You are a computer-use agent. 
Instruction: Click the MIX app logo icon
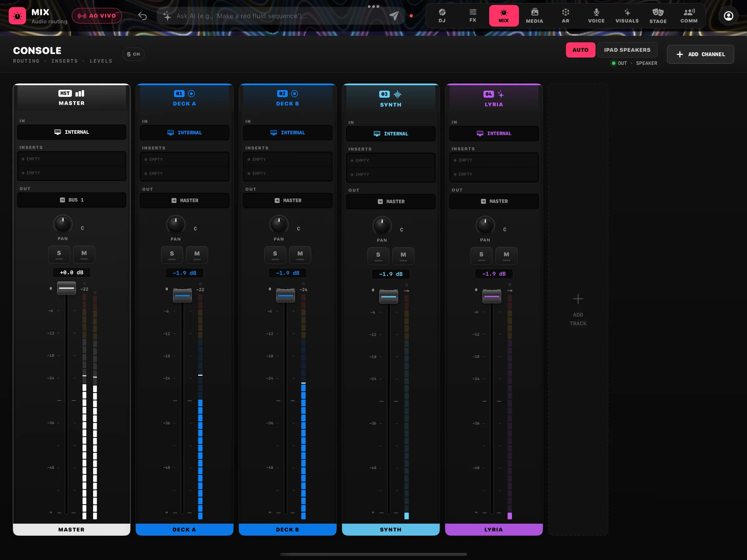17,16
